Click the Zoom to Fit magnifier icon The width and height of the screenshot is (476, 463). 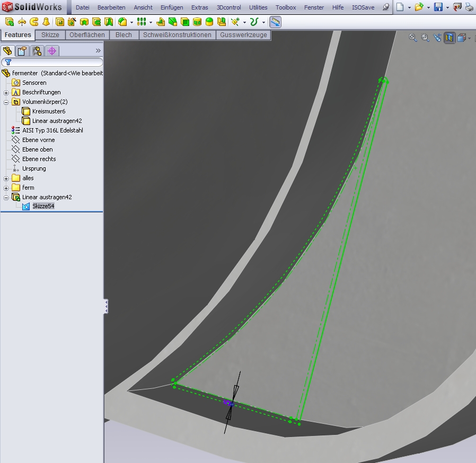pyautogui.click(x=413, y=38)
